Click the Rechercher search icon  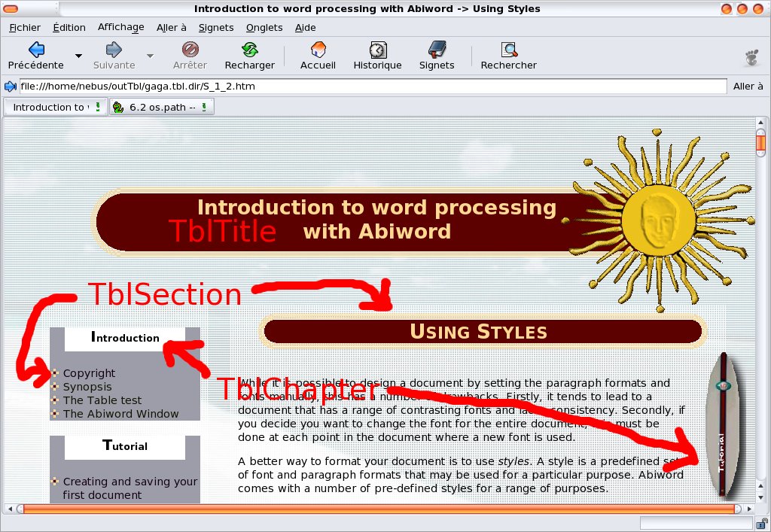[x=509, y=50]
